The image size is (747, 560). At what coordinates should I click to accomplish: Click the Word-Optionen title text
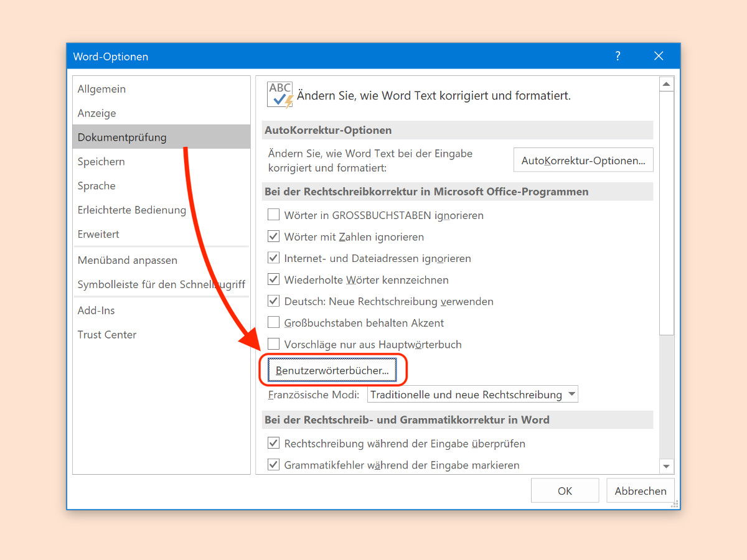(111, 57)
